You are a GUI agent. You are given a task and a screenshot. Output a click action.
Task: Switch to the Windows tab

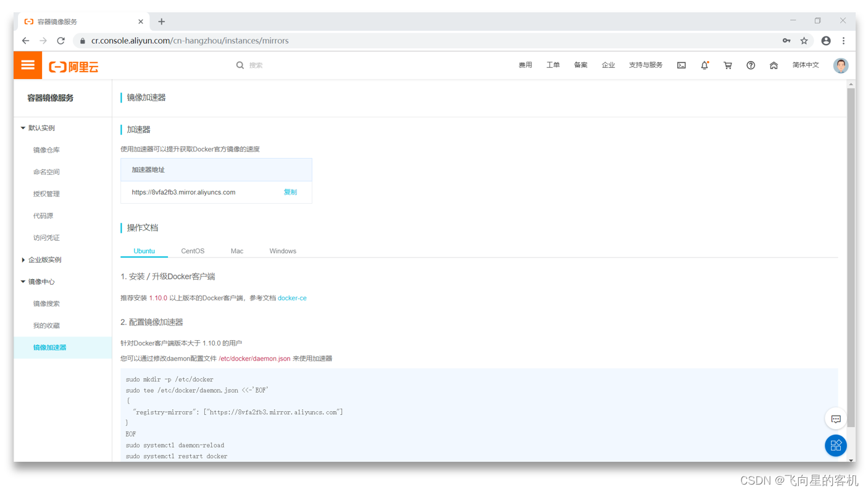click(x=283, y=251)
